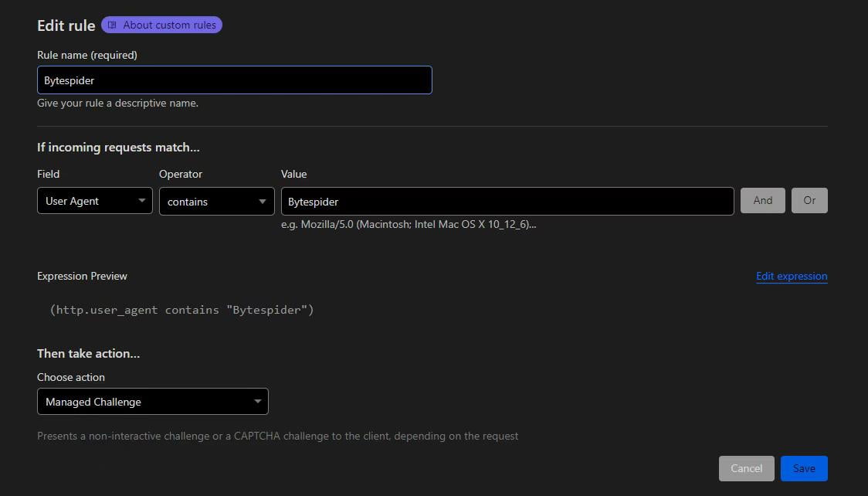The width and height of the screenshot is (868, 496).
Task: Cancel editing the rule
Action: pyautogui.click(x=746, y=468)
